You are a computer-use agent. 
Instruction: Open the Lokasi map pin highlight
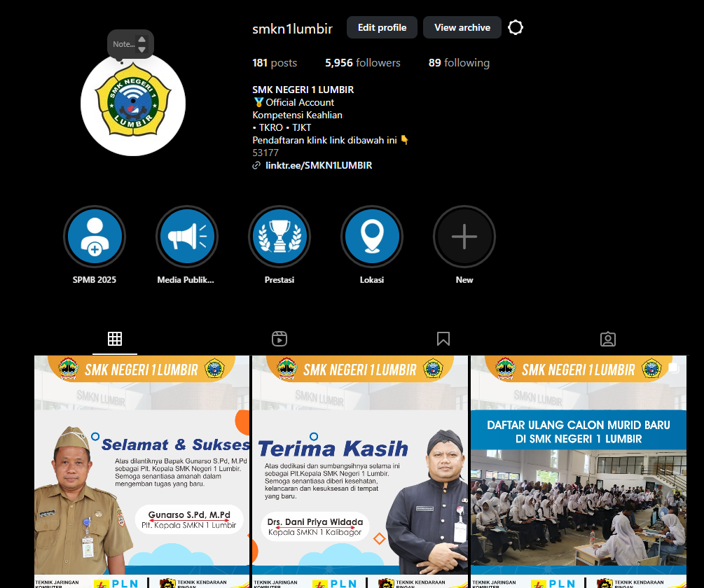(x=372, y=237)
